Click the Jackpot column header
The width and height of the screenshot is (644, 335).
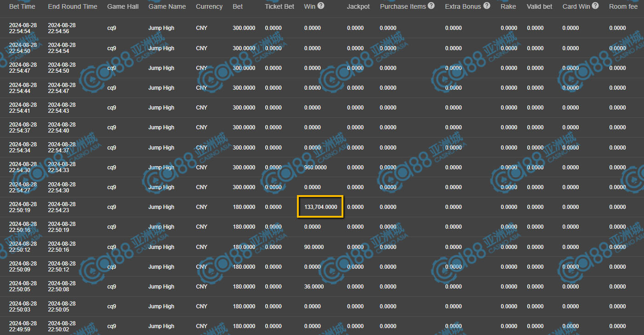click(x=359, y=6)
